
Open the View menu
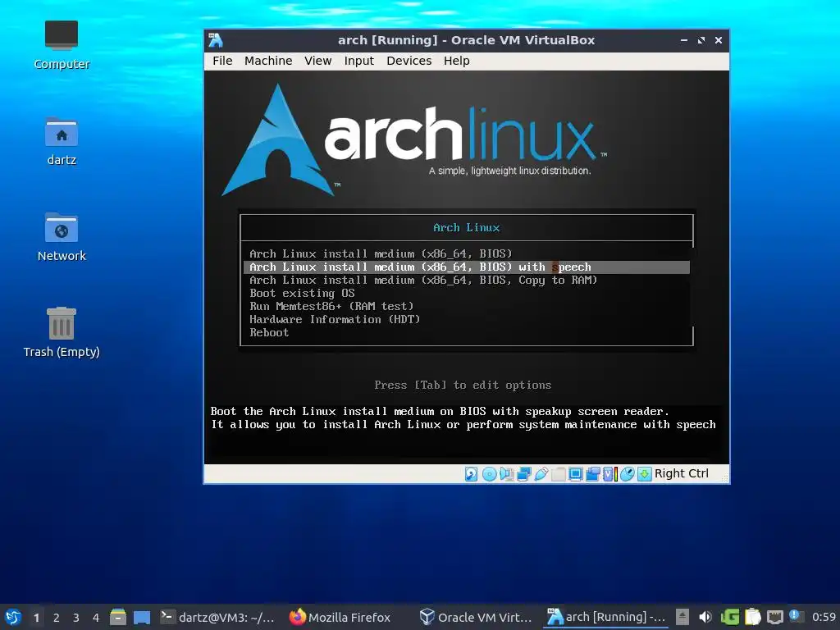pos(318,61)
